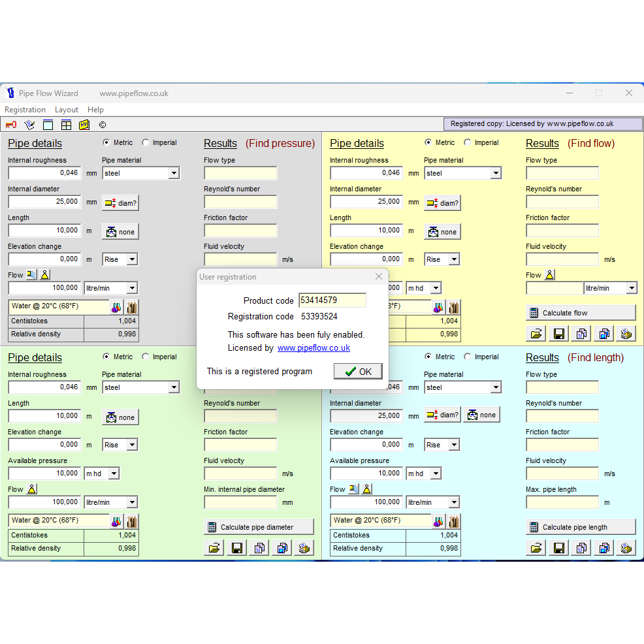Screen dimensions: 644x644
Task: Select Imperial units in the Find pressure panel
Action: coord(146,142)
